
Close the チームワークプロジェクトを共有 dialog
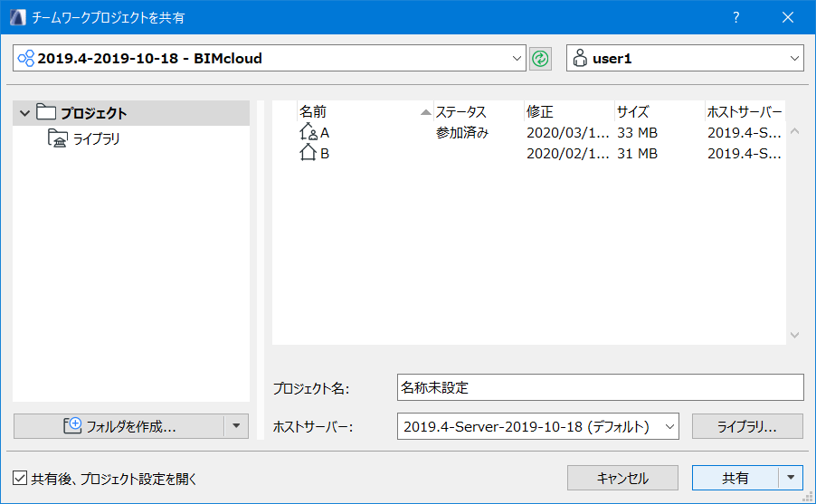[788, 17]
